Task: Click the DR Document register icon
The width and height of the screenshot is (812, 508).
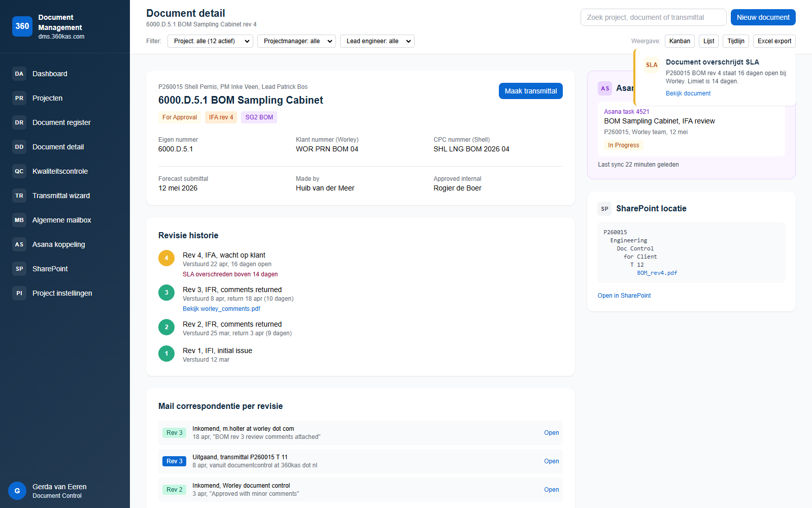Action: 19,122
